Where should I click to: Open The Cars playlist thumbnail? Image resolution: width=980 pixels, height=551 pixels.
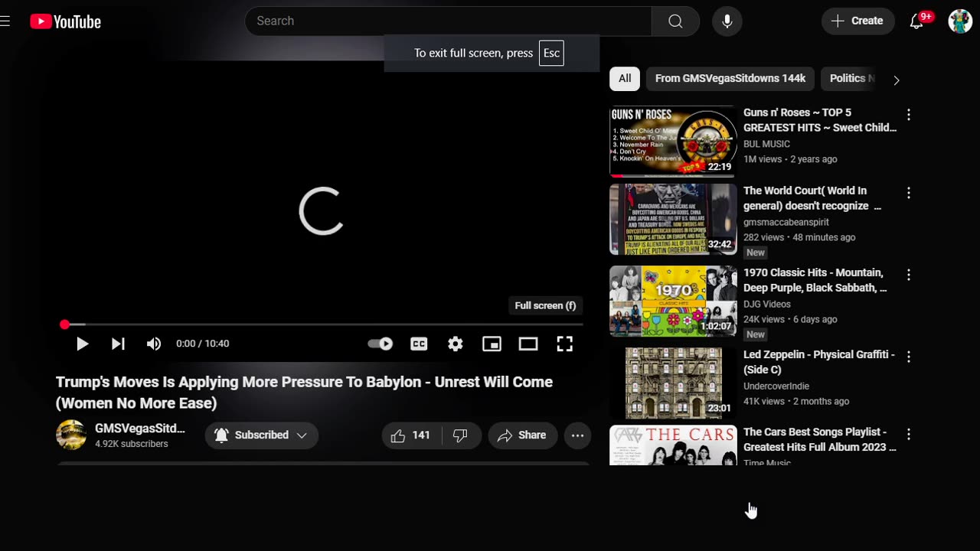pyautogui.click(x=673, y=445)
